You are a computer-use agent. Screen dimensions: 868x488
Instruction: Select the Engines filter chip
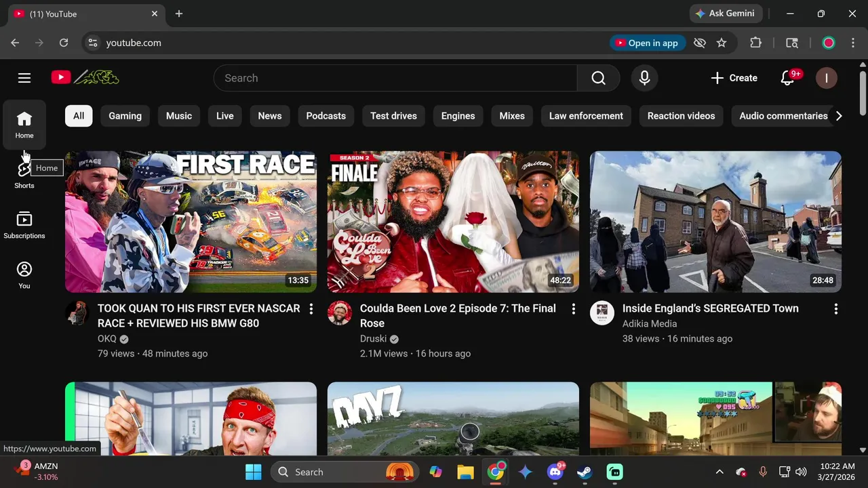[458, 116]
